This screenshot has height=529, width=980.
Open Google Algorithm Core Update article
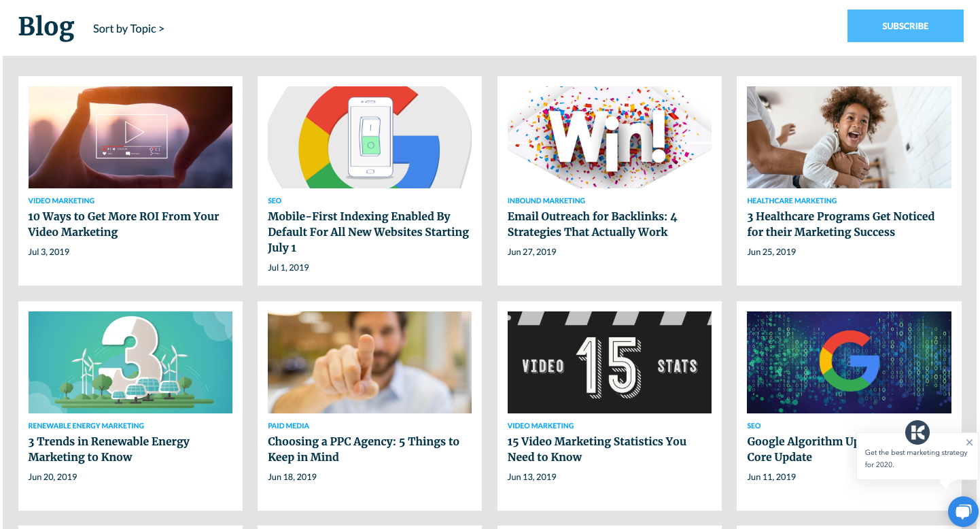802,449
